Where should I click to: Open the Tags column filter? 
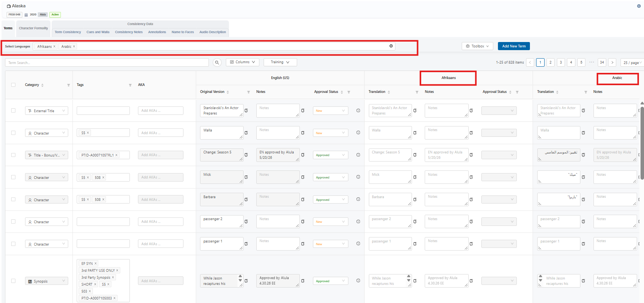130,85
